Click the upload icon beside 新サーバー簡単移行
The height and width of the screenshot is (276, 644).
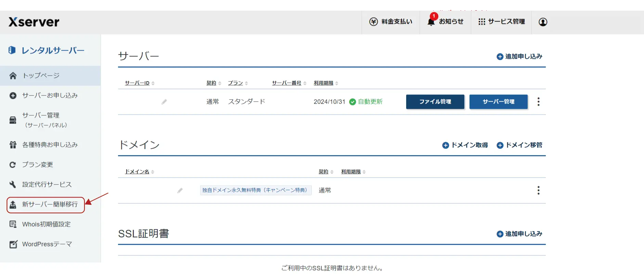[13, 205]
